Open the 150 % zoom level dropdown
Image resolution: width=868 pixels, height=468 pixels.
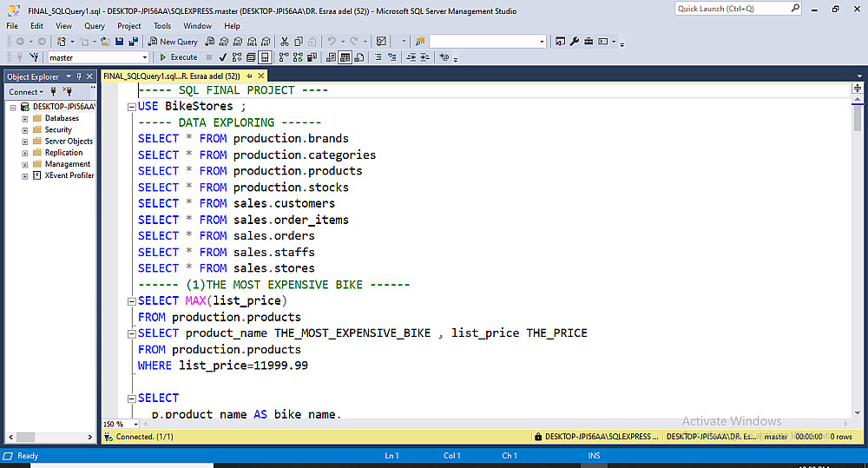135,425
